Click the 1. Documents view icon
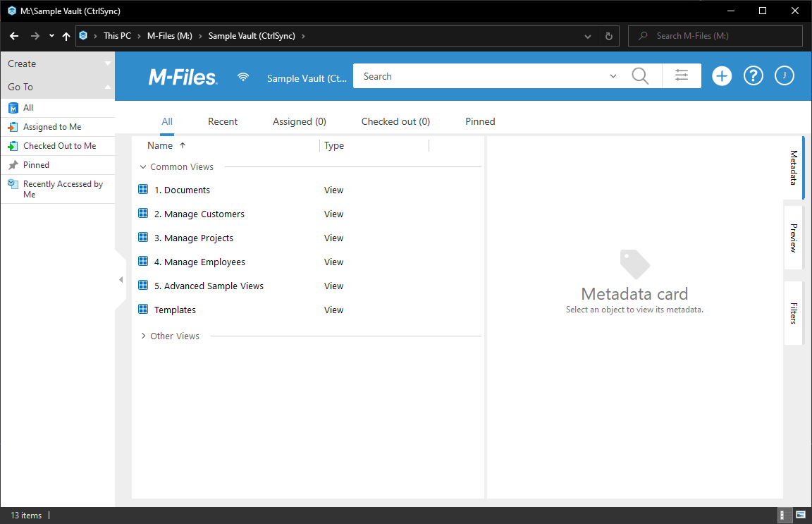812x524 pixels. (x=144, y=189)
